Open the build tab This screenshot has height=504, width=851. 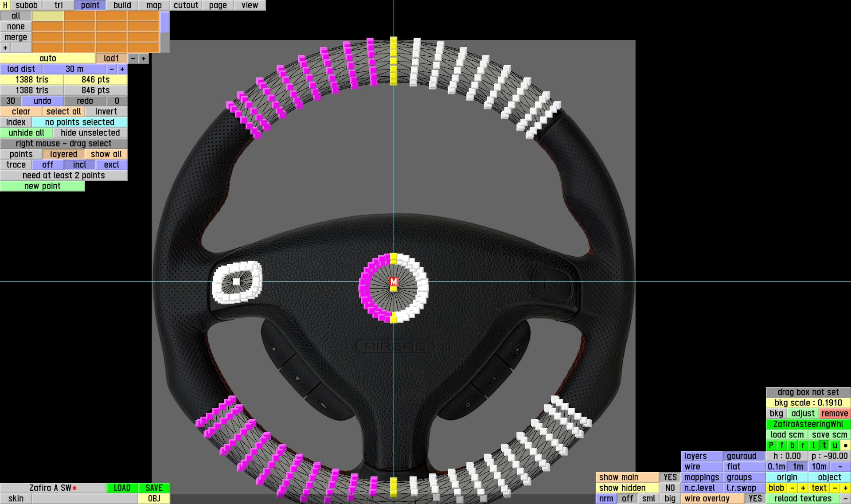(122, 5)
